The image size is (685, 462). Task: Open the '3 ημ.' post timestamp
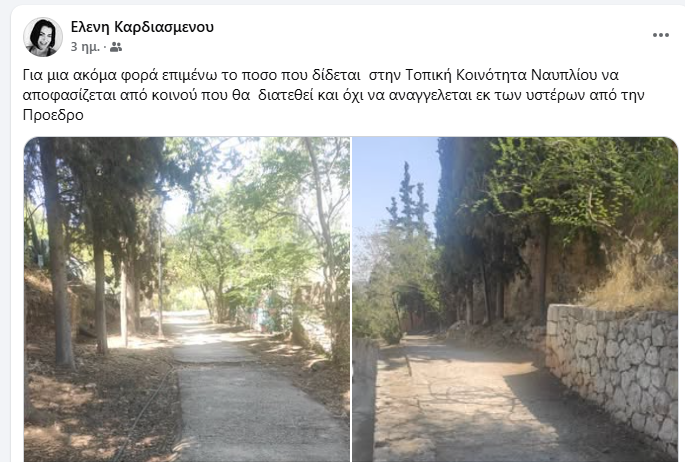[x=85, y=47]
